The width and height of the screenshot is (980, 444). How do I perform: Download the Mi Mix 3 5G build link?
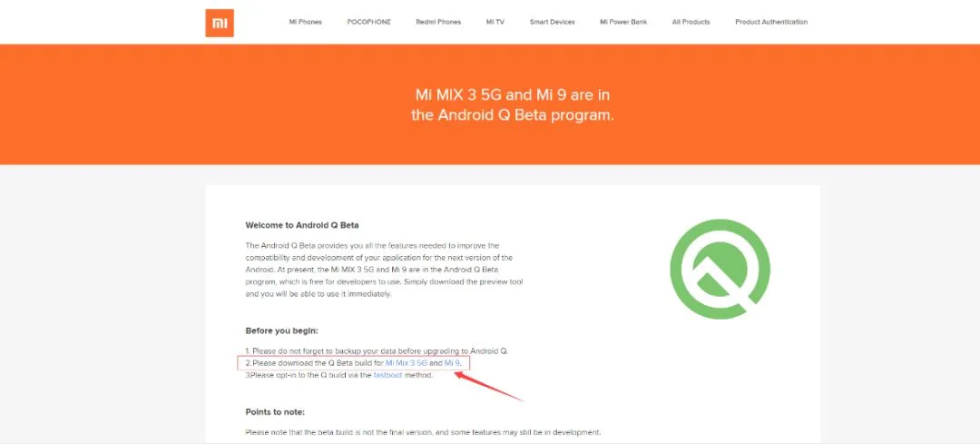[x=407, y=362]
